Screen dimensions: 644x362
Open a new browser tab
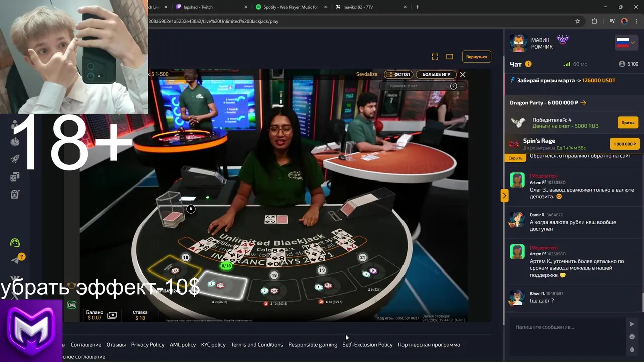(417, 7)
